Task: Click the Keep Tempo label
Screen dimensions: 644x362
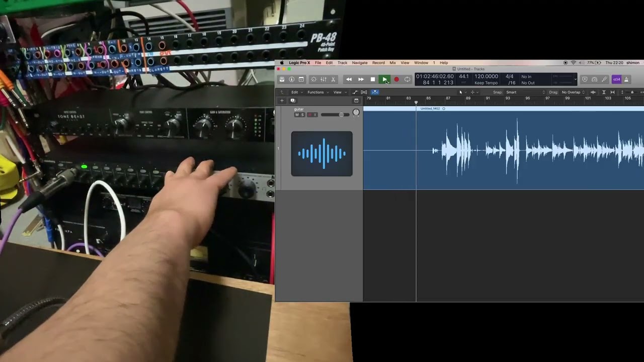Action: tap(486, 83)
